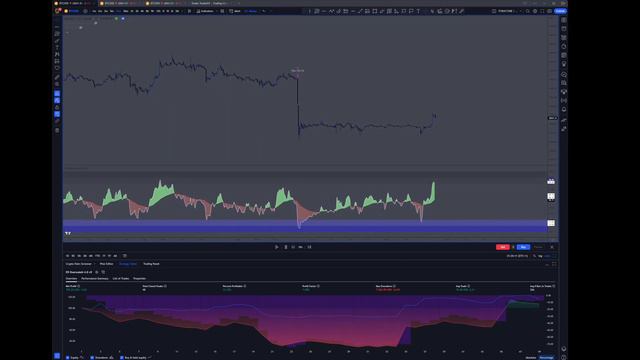
Task: Toggle Lock All Drawings in left toolbar
Action: pyautogui.click(x=57, y=108)
